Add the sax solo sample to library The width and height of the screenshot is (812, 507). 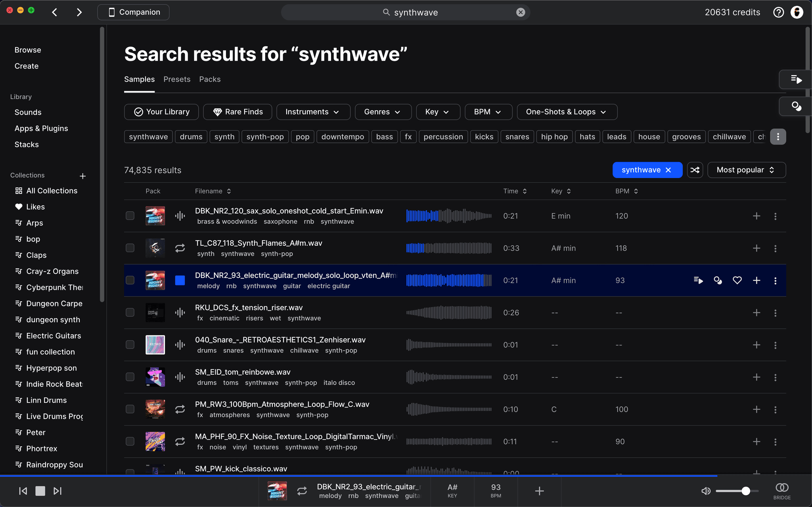[x=756, y=216]
